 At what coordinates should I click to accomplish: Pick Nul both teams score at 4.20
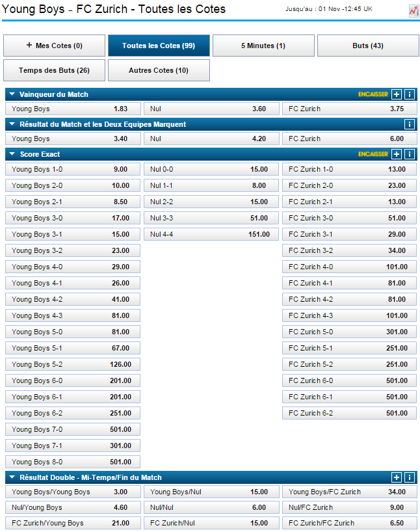click(211, 139)
